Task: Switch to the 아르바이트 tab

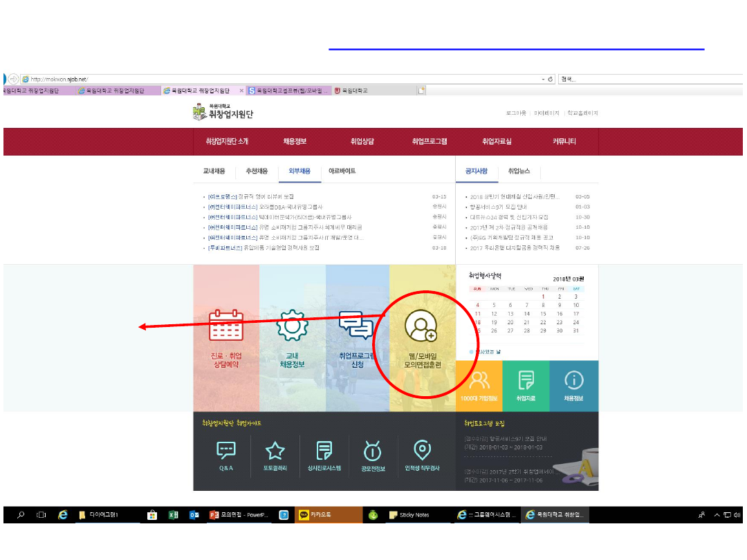Action: coord(342,171)
